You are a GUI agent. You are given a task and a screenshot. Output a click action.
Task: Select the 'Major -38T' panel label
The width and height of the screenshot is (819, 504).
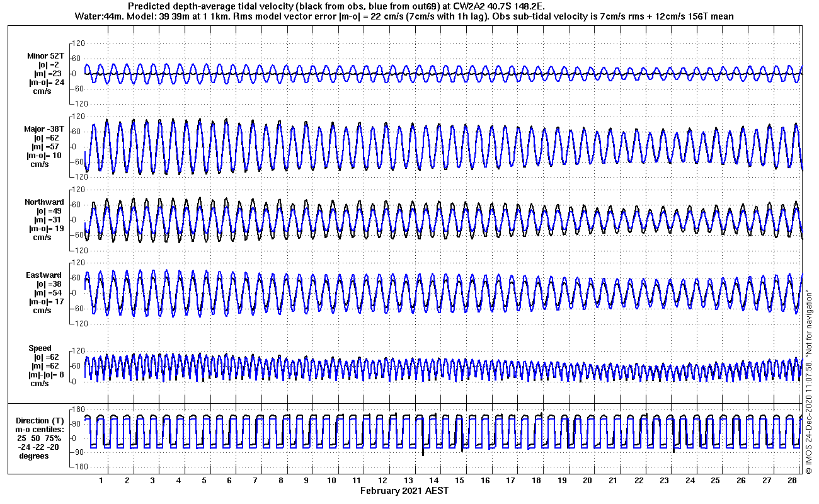(x=45, y=129)
